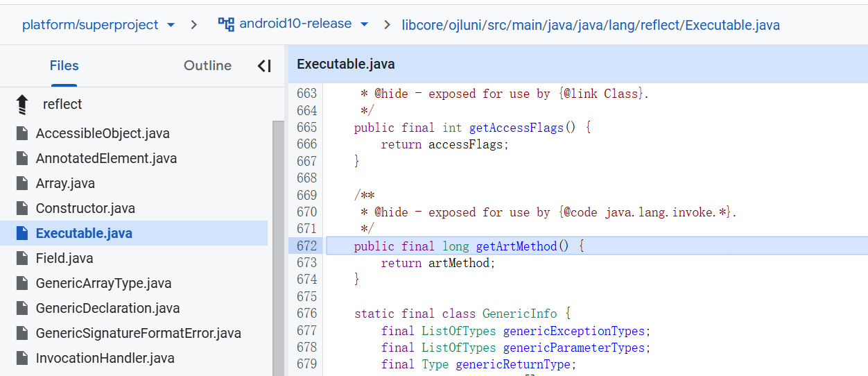Click the branch icon beside android10-release
868x376 pixels.
tap(226, 24)
